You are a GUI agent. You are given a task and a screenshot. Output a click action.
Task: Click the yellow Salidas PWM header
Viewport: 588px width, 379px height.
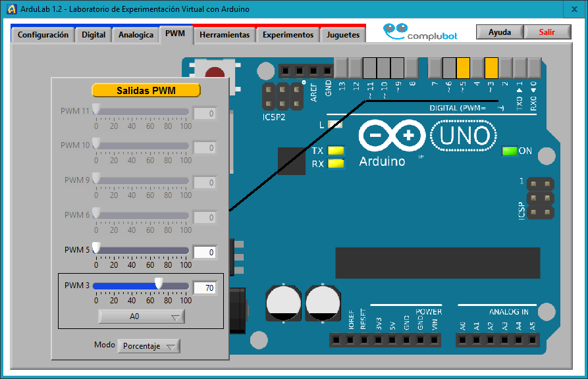[146, 90]
